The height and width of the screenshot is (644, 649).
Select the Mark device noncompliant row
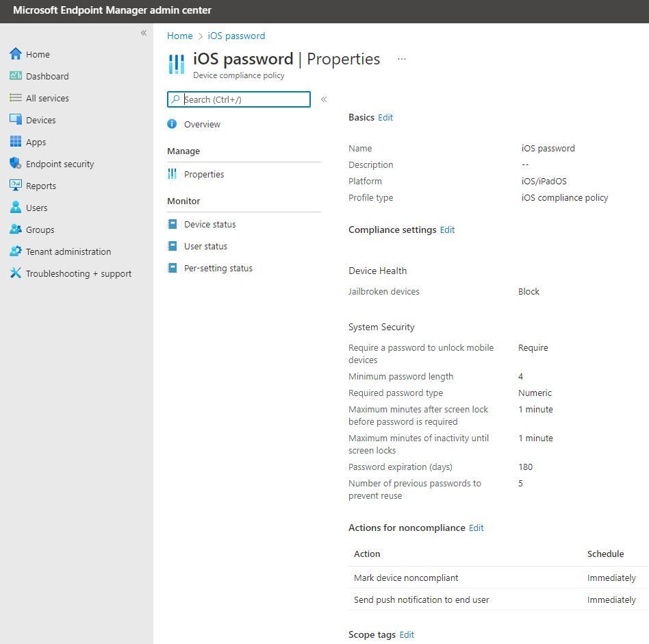click(x=499, y=578)
